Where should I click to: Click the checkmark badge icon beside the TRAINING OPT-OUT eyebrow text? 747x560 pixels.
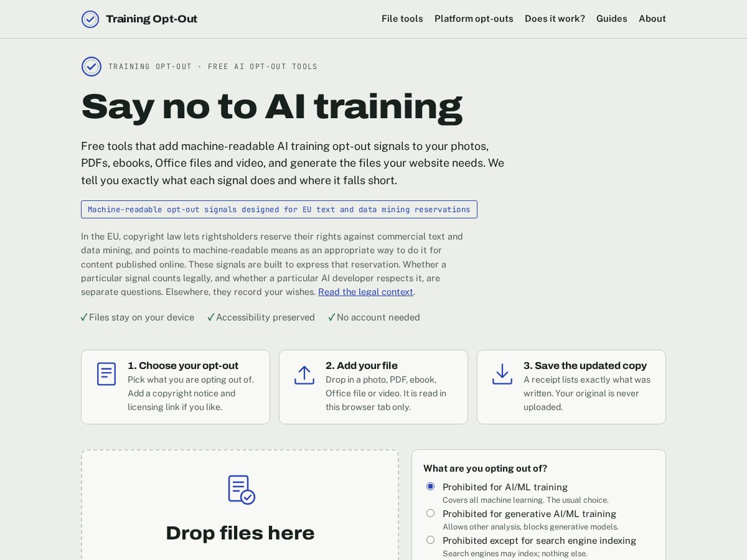tap(92, 67)
